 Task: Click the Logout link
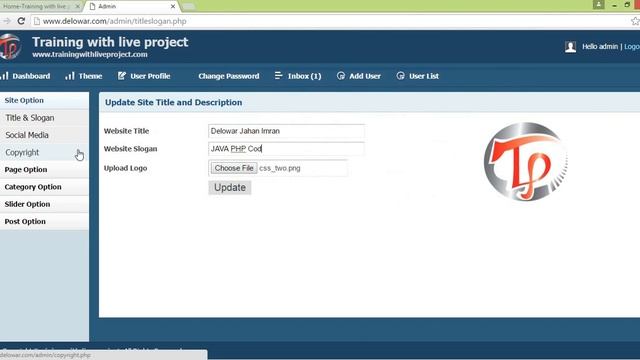click(632, 47)
